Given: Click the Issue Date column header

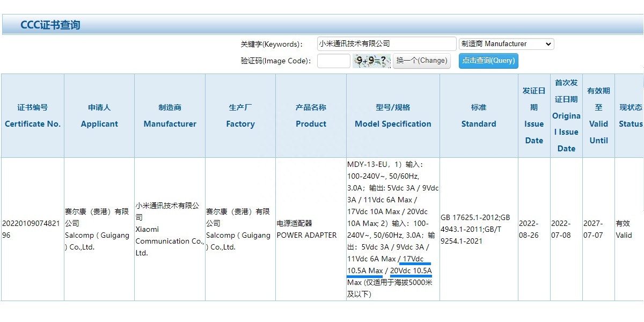Looking at the screenshot, I should (533, 116).
